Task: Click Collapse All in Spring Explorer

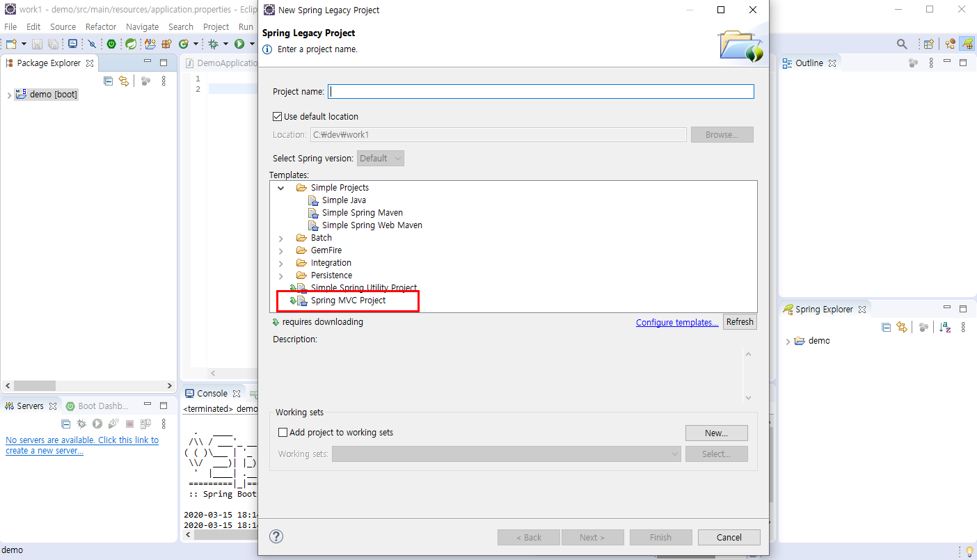Action: (887, 327)
